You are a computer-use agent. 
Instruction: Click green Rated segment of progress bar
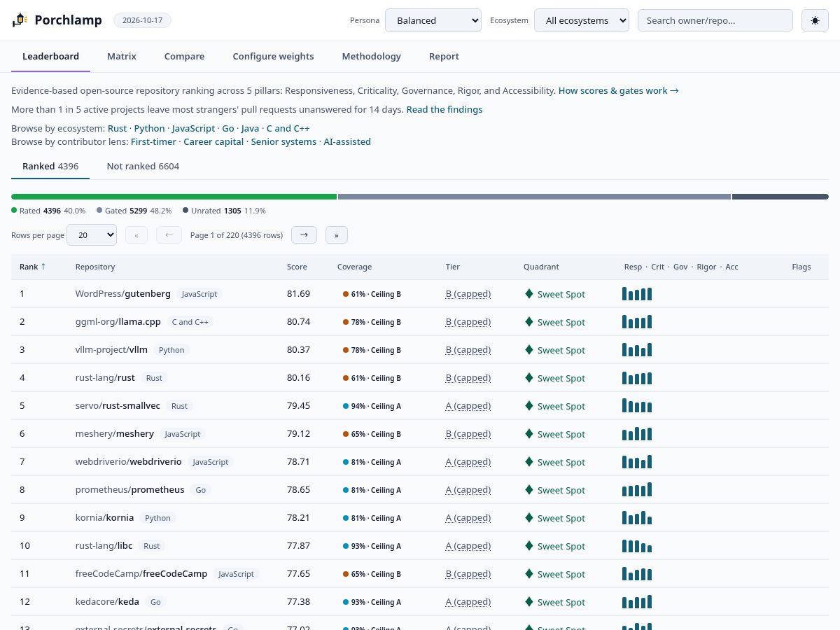174,197
